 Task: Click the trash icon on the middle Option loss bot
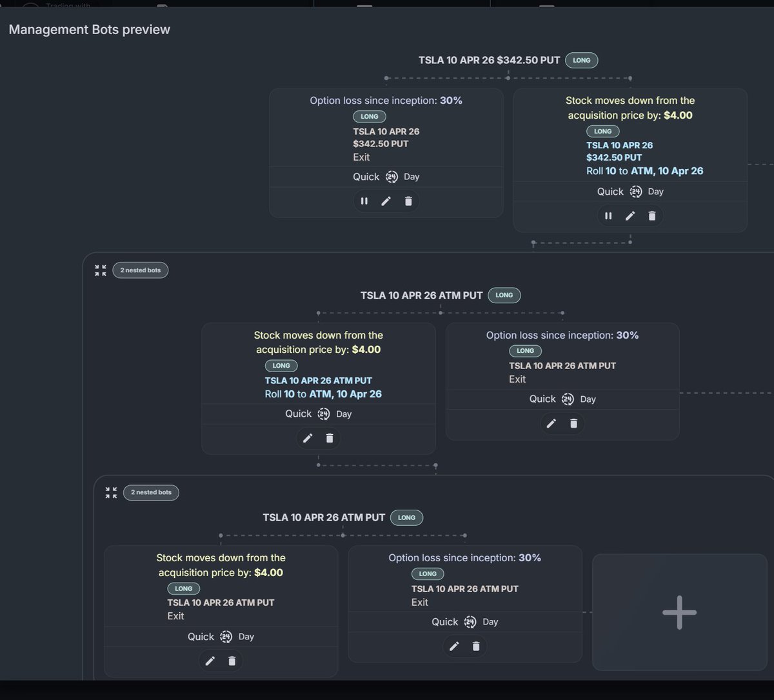pyautogui.click(x=573, y=423)
